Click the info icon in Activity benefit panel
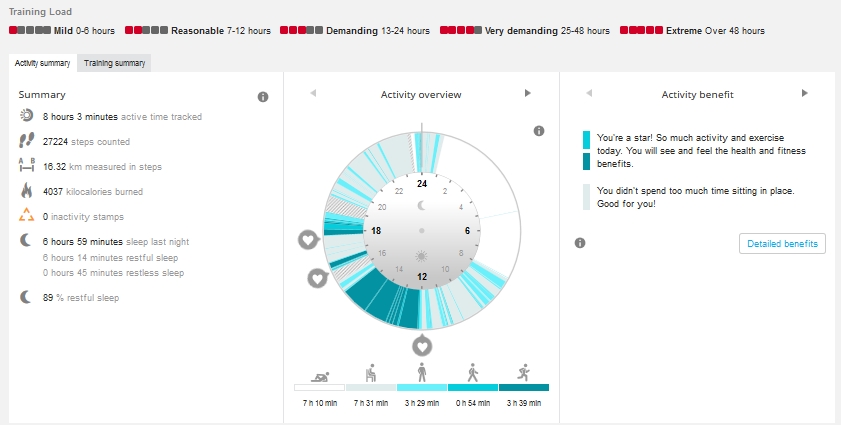This screenshot has width=841, height=425. pyautogui.click(x=579, y=243)
